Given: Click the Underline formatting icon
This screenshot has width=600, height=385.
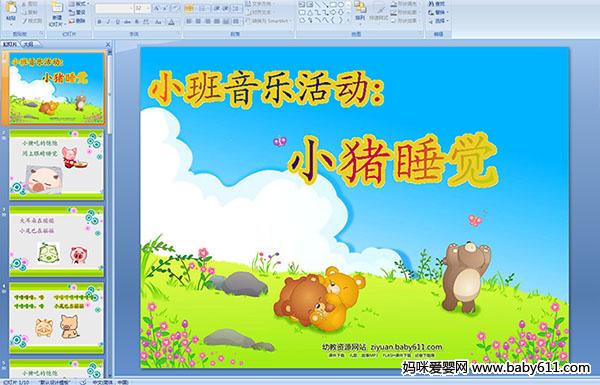Looking at the screenshot, I should (117, 22).
